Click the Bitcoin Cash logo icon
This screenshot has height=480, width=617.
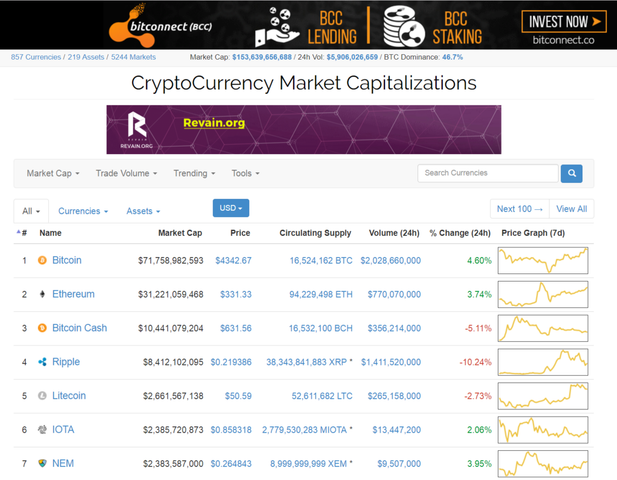42,328
